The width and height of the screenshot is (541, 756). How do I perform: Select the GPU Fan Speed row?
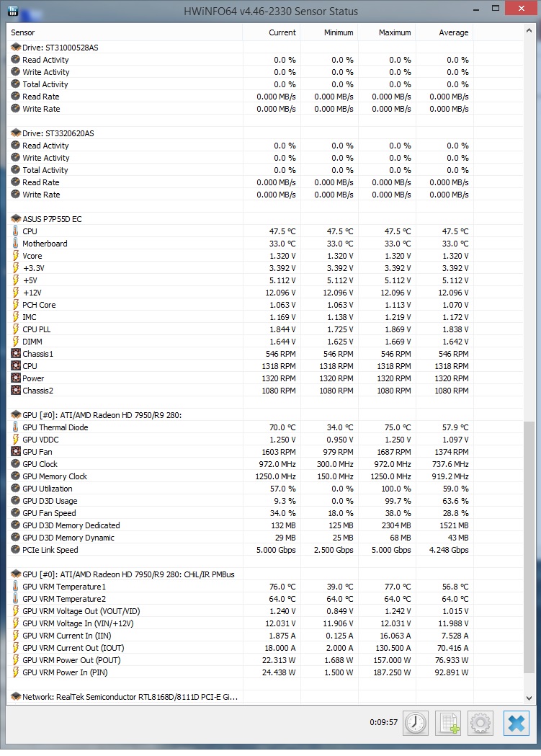[265, 513]
